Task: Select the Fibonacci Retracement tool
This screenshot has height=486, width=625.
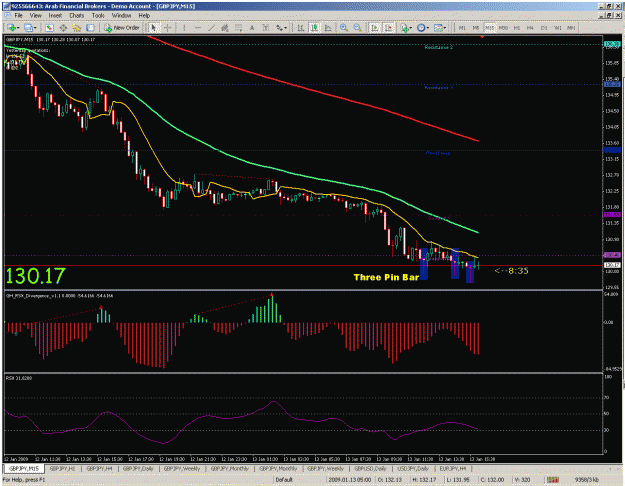Action: click(238, 28)
